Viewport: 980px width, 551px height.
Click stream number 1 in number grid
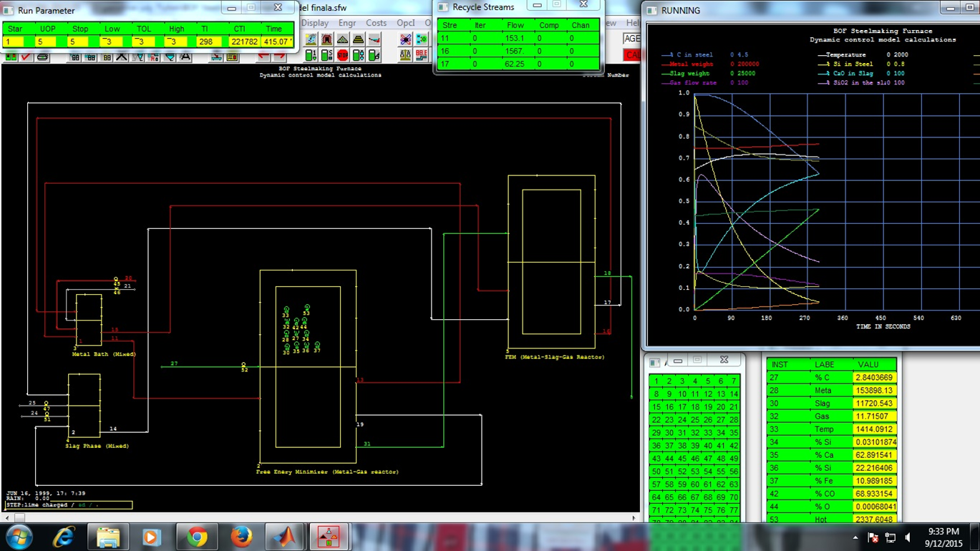(x=656, y=381)
